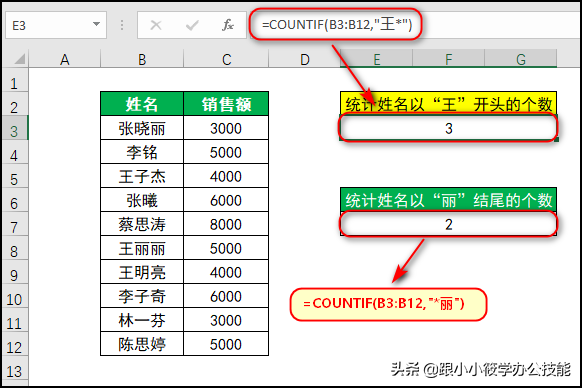Viewport: 582px width, 388px height.
Task: Click the formula bar COUNTIF text
Action: (337, 25)
